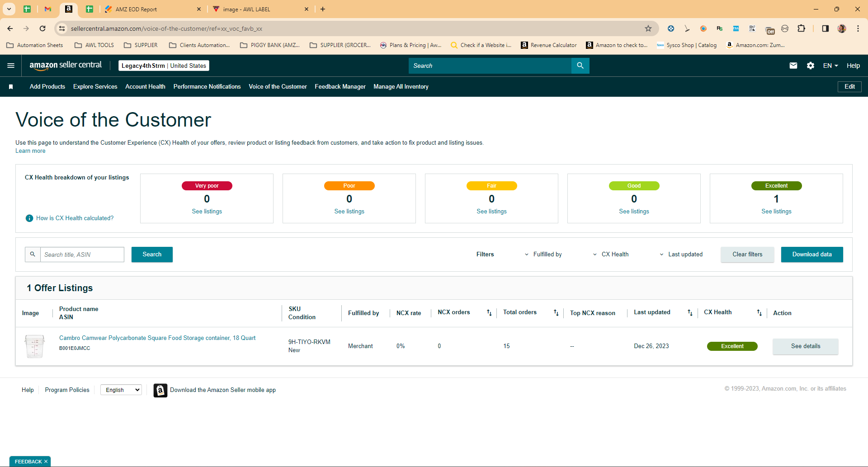The height and width of the screenshot is (467, 868).
Task: Click the header Search input field
Action: (490, 66)
